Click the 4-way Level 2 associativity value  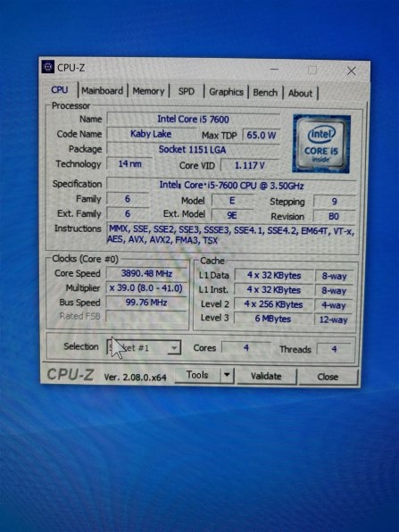coord(334,305)
